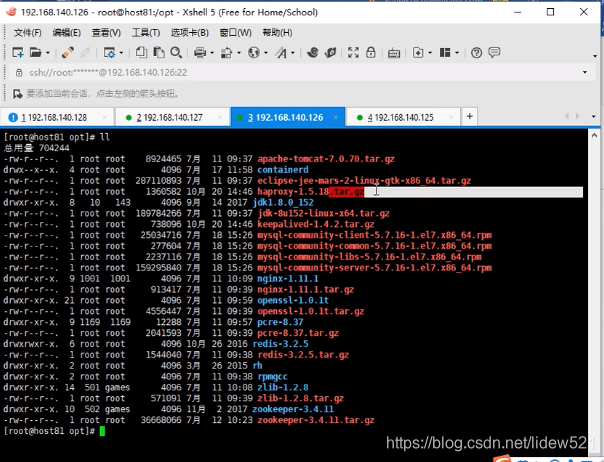Click the file transfer icon
The width and height of the screenshot is (604, 462).
point(226,52)
